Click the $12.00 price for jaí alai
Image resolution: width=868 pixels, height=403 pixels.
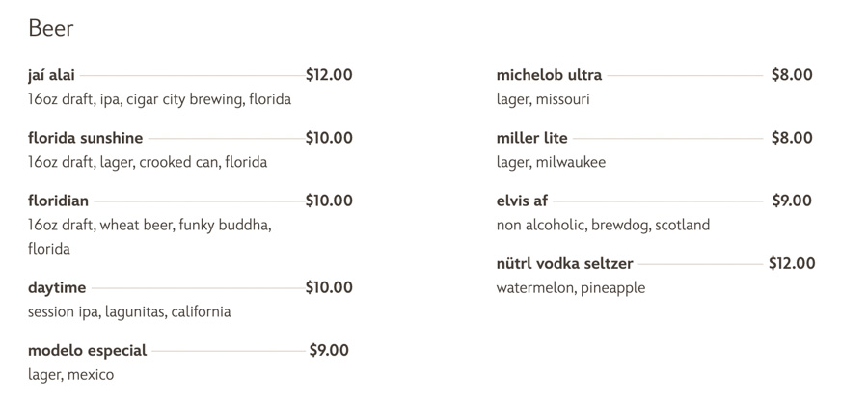[x=329, y=75]
